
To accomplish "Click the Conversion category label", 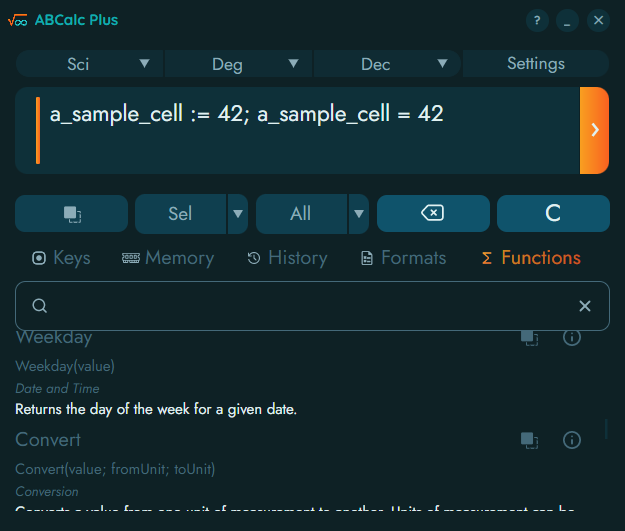I will click(47, 491).
